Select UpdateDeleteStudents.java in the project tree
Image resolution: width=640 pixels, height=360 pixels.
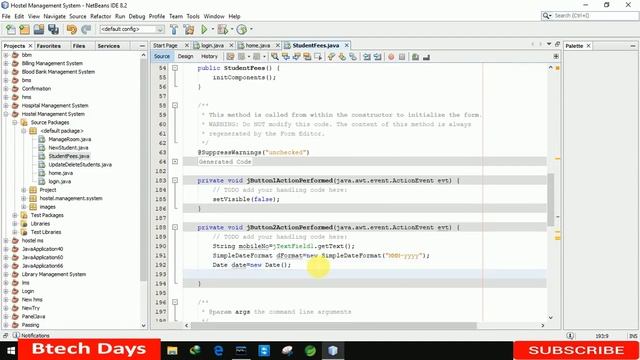(x=80, y=164)
